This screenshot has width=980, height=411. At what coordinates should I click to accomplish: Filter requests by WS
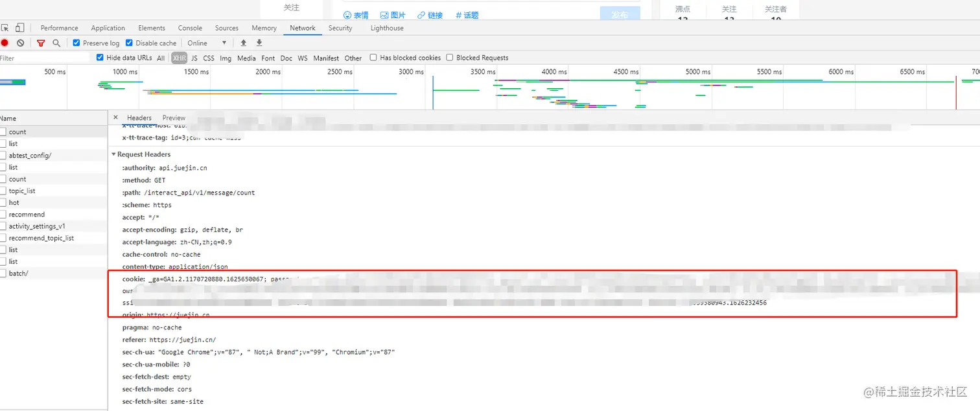coord(303,58)
